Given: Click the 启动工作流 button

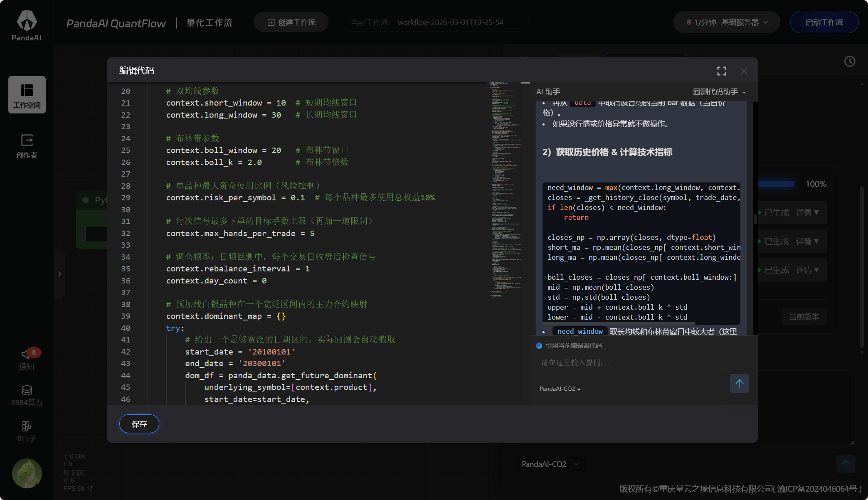Looking at the screenshot, I should [824, 22].
